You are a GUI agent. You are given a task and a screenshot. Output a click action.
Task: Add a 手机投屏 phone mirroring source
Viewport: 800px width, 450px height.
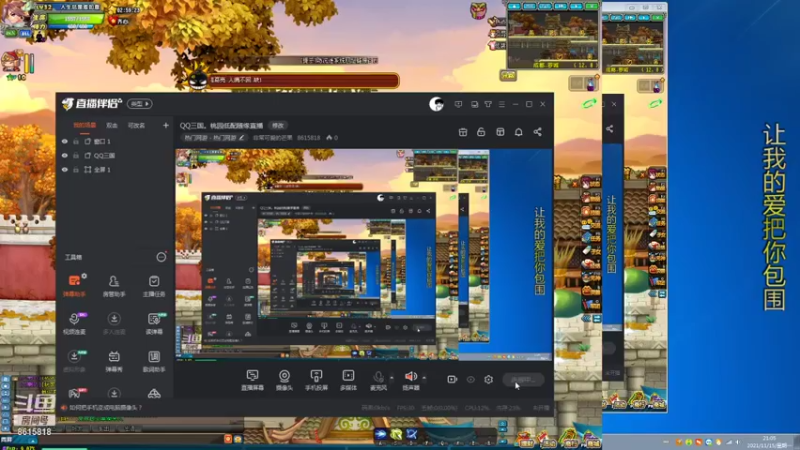click(316, 380)
